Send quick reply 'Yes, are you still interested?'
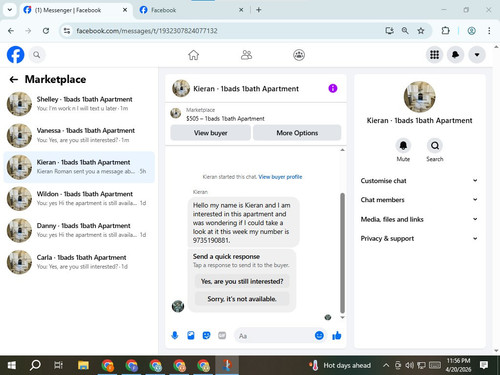Viewport: 500px width, 375px height. click(x=242, y=281)
